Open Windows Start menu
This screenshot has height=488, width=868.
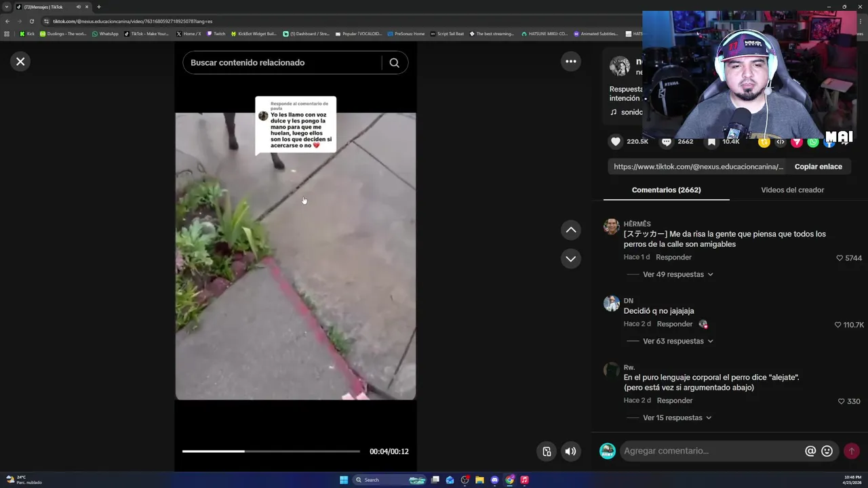[x=344, y=480]
